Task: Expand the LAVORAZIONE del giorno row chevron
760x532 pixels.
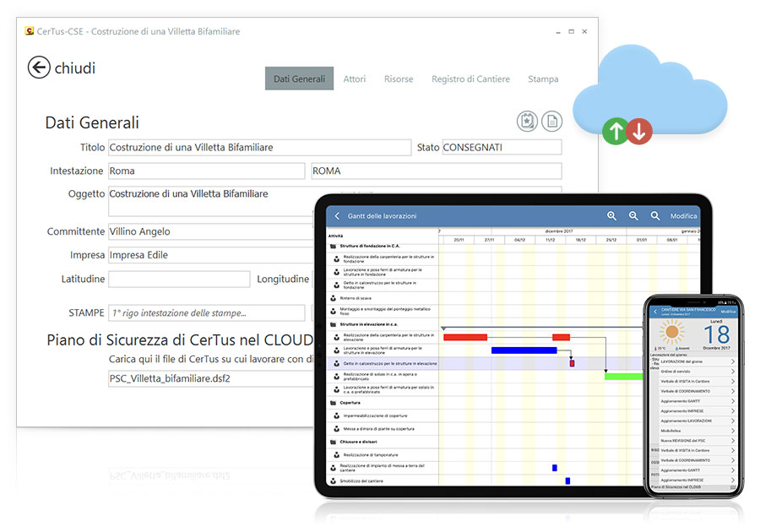Action: tap(733, 361)
